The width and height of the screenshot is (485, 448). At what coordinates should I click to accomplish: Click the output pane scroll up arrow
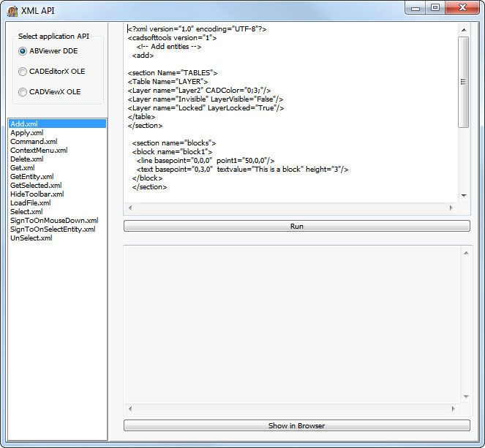coord(466,253)
